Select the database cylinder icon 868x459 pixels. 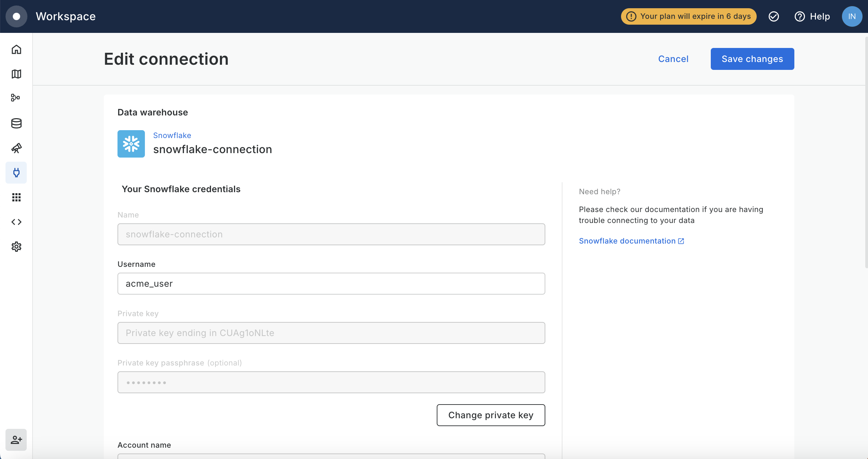(16, 123)
